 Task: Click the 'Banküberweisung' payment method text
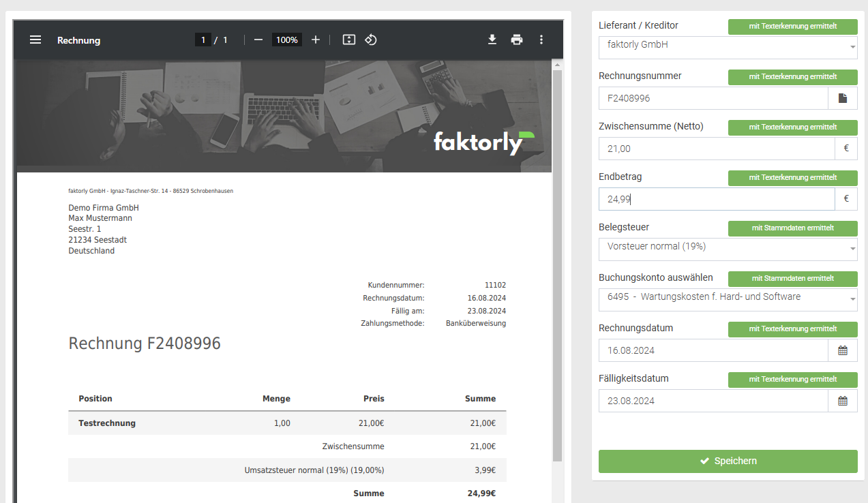pos(476,324)
